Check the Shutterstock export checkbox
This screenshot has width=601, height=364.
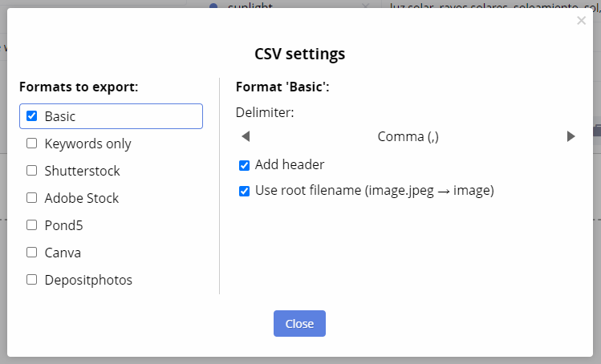31,171
